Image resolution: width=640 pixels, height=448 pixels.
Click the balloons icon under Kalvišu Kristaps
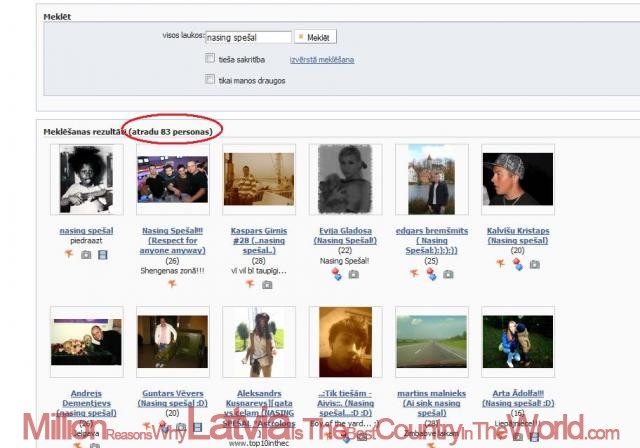coord(517,264)
